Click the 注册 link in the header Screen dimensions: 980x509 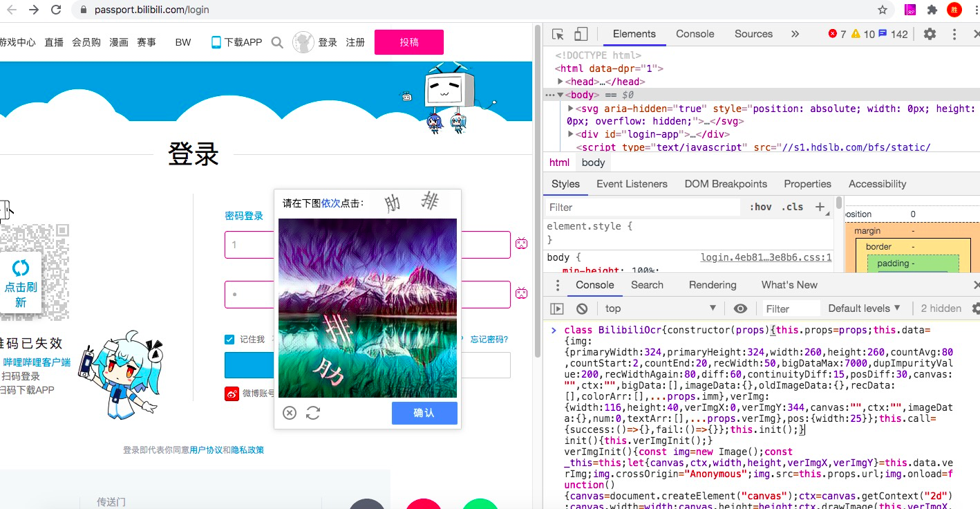click(355, 42)
